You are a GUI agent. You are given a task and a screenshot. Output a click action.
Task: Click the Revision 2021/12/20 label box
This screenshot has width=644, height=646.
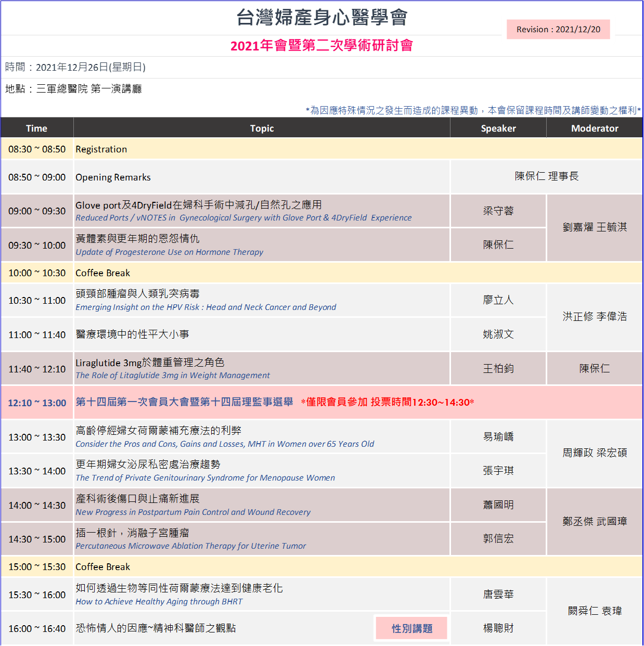point(558,29)
